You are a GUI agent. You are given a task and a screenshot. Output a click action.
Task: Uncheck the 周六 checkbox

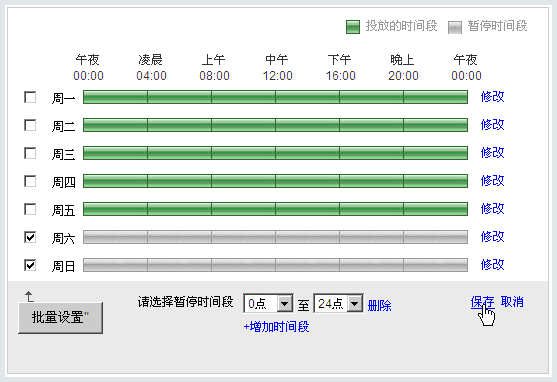pyautogui.click(x=30, y=237)
